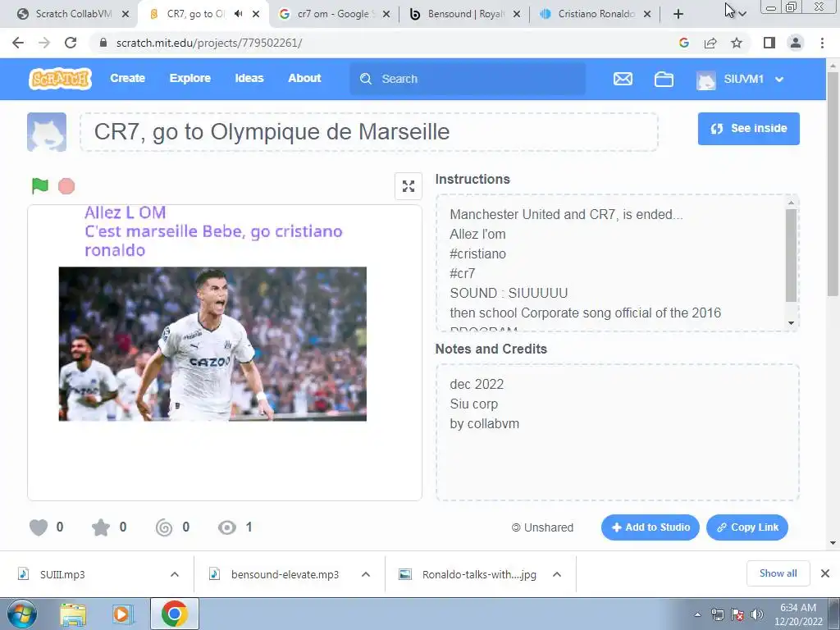Click the views eye icon

click(x=227, y=527)
